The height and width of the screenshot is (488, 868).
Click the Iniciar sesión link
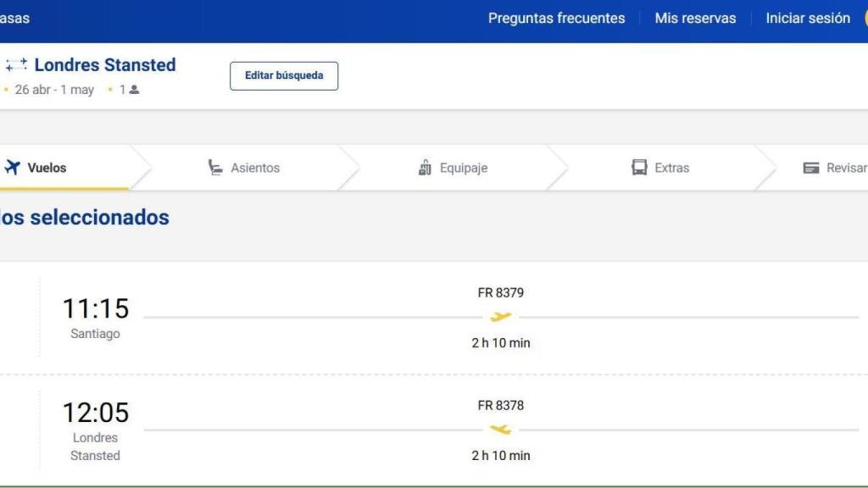807,18
